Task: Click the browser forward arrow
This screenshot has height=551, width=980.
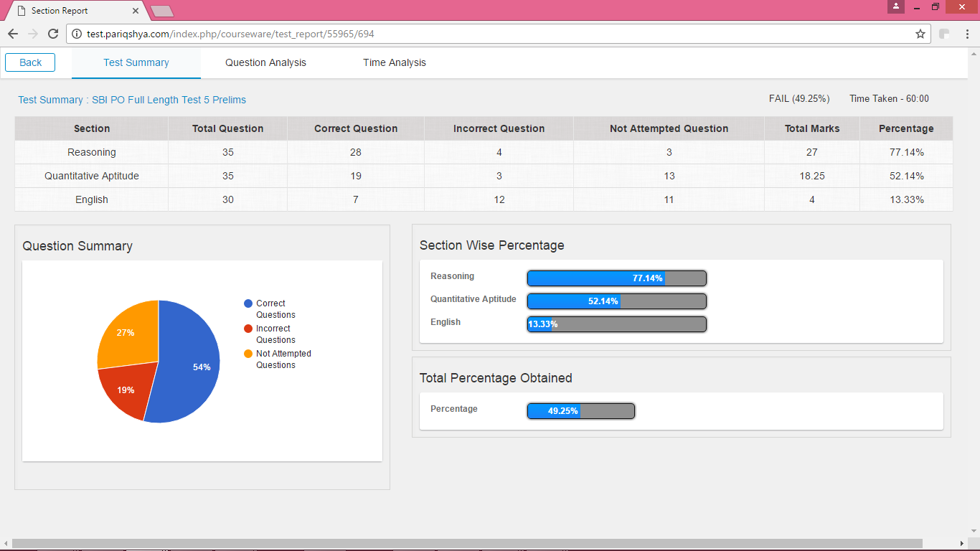Action: (x=33, y=34)
